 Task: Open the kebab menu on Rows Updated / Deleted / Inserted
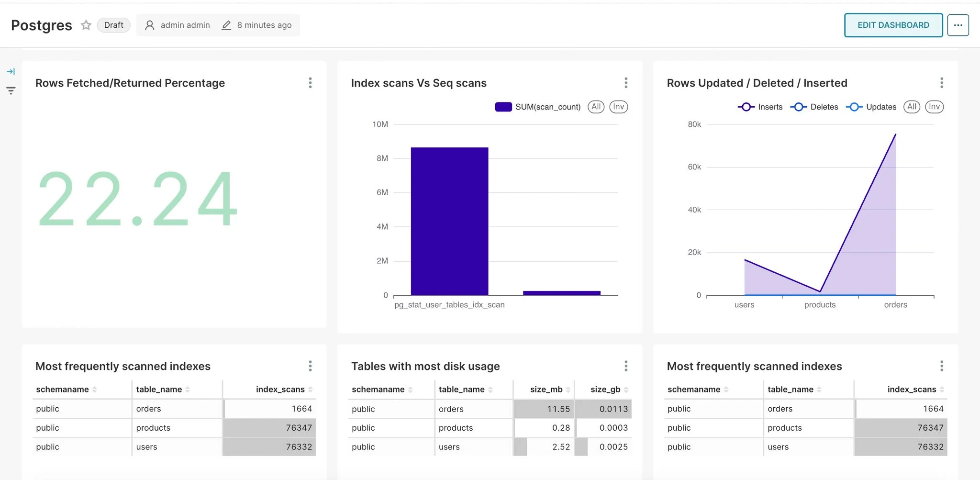point(941,83)
